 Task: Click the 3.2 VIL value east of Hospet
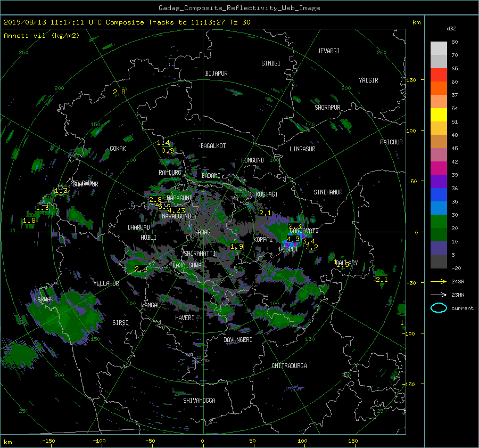[312, 247]
